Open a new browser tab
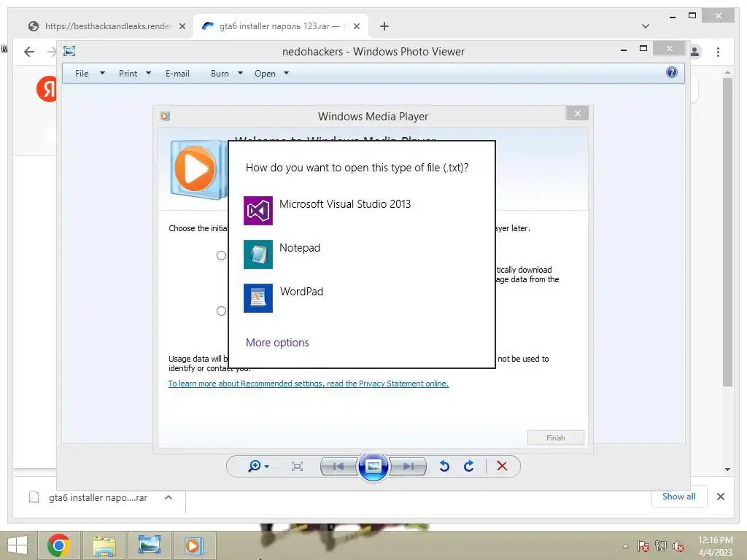Image resolution: width=747 pixels, height=560 pixels. (x=384, y=26)
